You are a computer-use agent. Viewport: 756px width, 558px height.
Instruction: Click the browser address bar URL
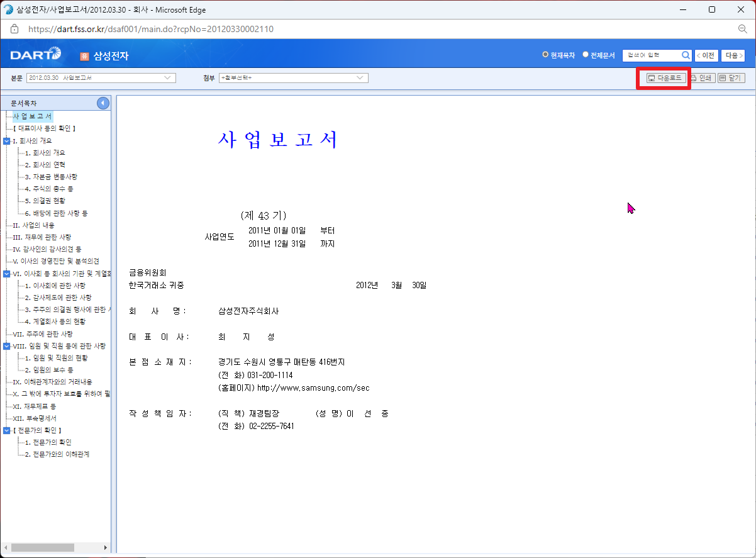(x=151, y=29)
